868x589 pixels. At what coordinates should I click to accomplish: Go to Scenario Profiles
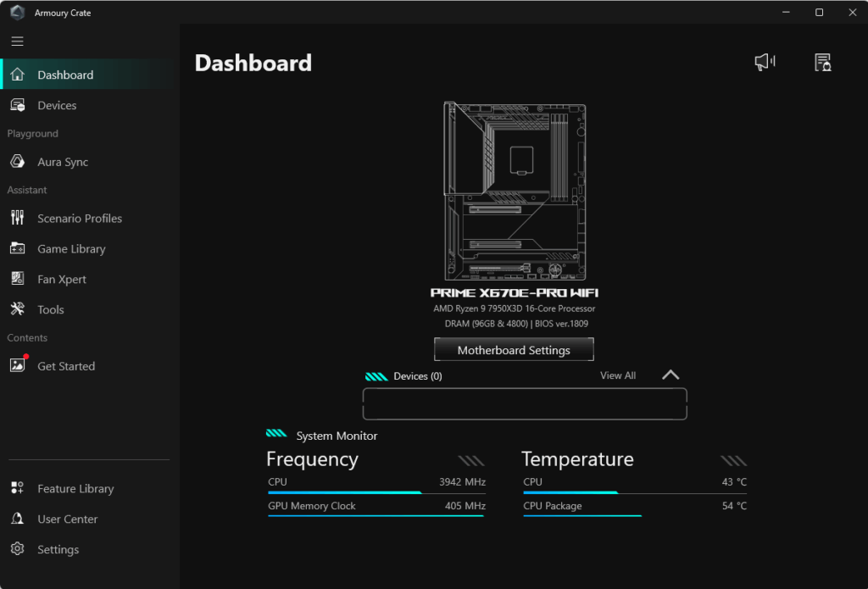point(90,218)
